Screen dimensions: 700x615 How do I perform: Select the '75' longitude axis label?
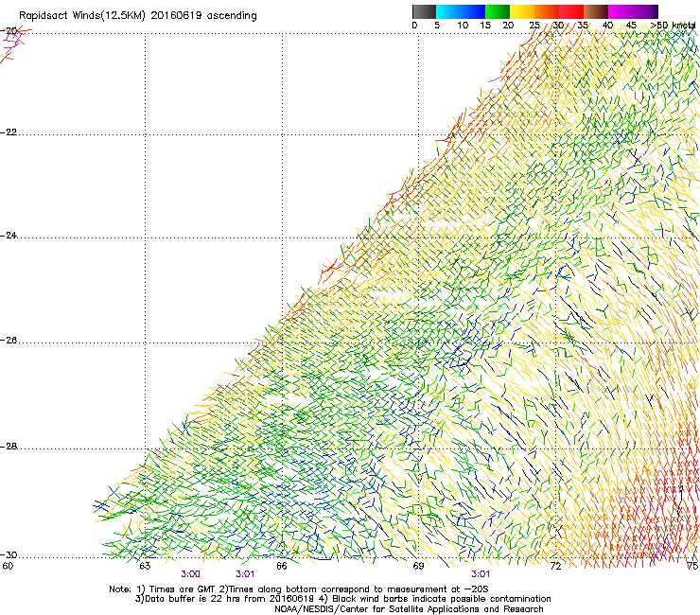692,566
